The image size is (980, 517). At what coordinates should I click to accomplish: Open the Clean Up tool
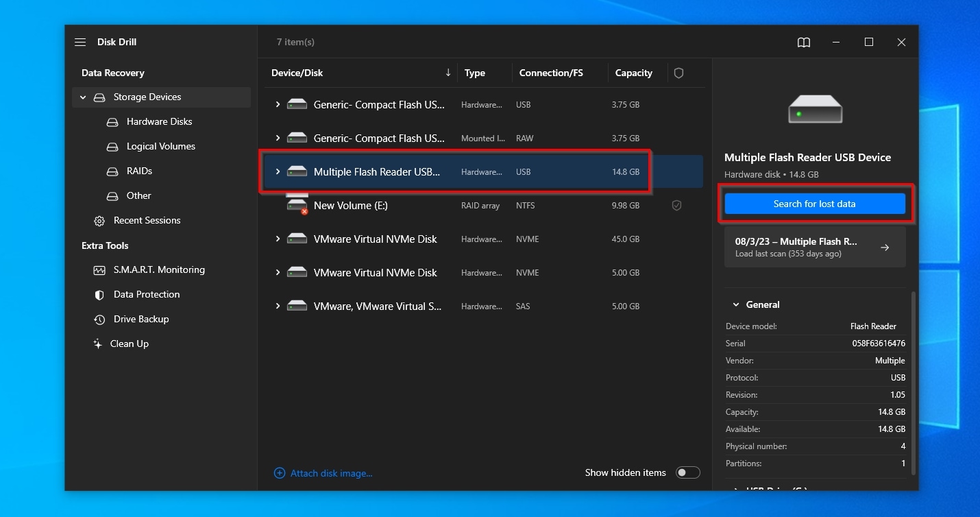pos(130,344)
